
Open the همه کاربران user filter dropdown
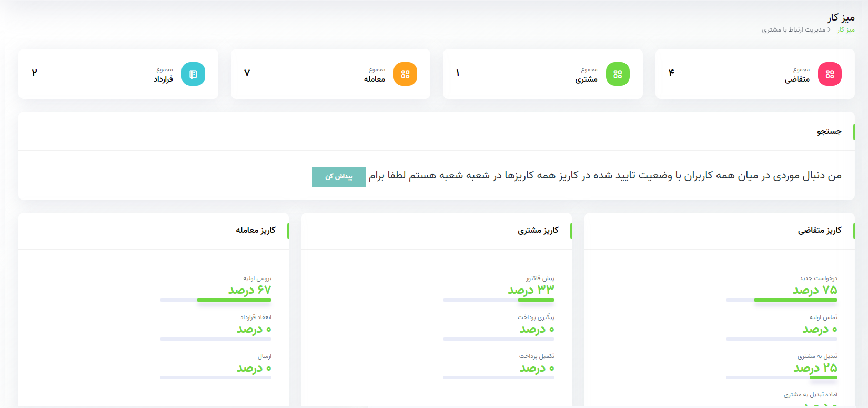pyautogui.click(x=709, y=176)
